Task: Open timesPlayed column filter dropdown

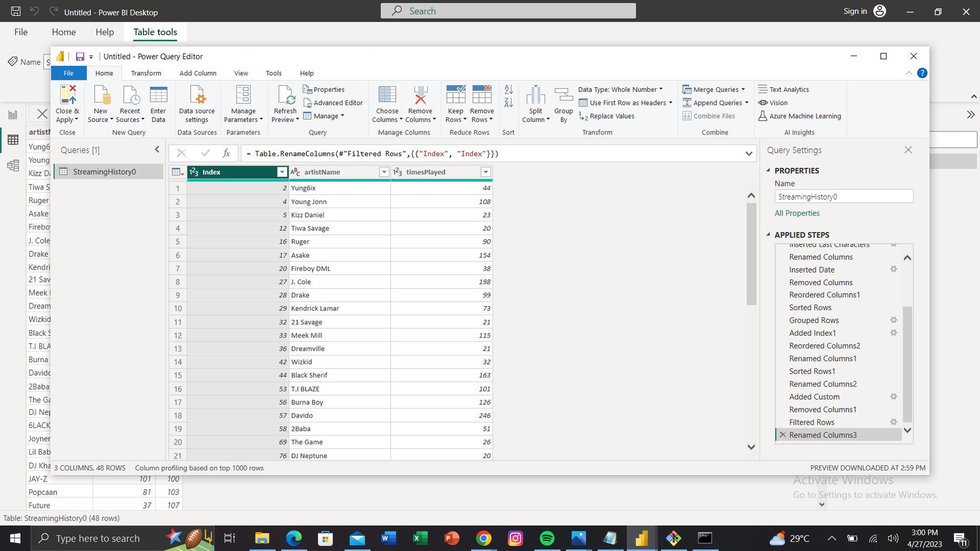Action: 486,172
